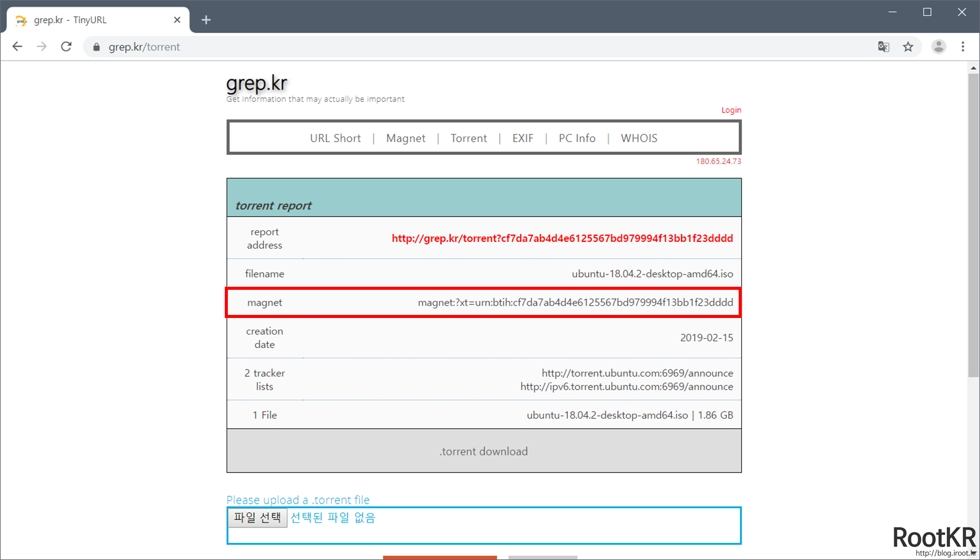Click the vertical scrollbar thumb
This screenshot has height=560, width=980.
[973, 225]
